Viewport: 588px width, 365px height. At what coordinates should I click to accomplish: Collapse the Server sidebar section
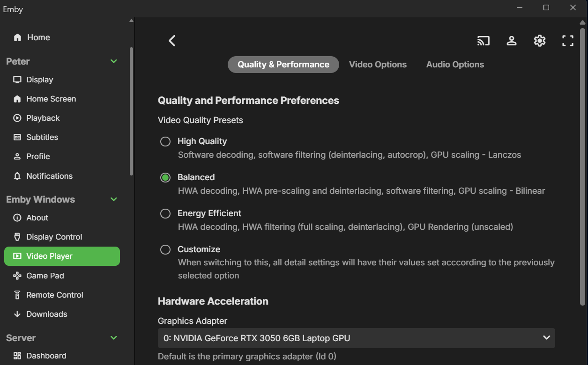113,338
